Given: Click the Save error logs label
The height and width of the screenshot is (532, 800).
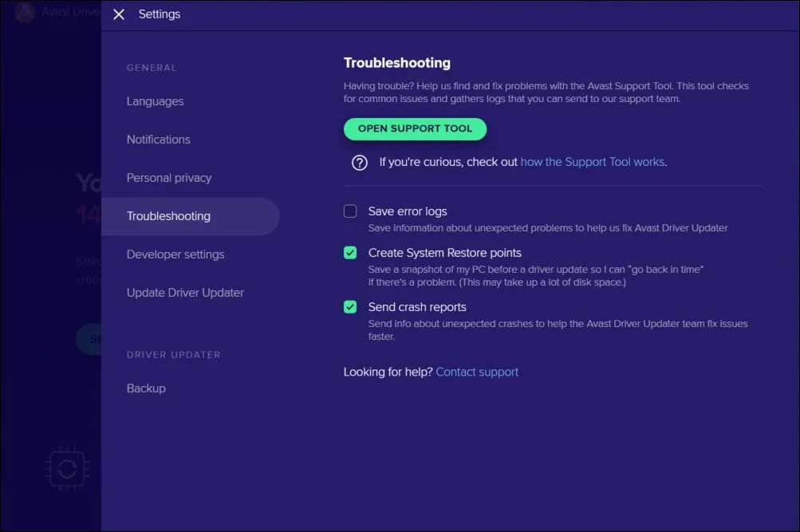Looking at the screenshot, I should click(407, 211).
